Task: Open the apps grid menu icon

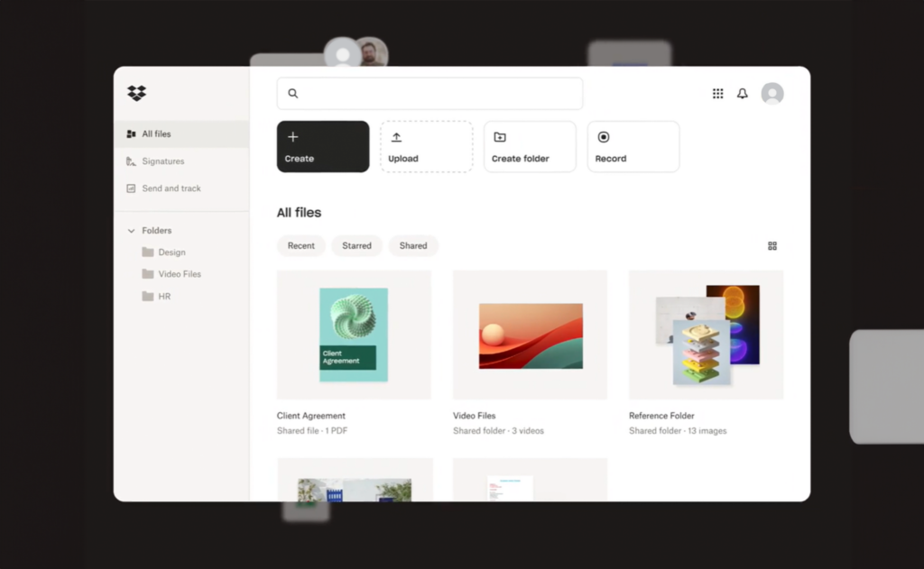Action: click(717, 94)
